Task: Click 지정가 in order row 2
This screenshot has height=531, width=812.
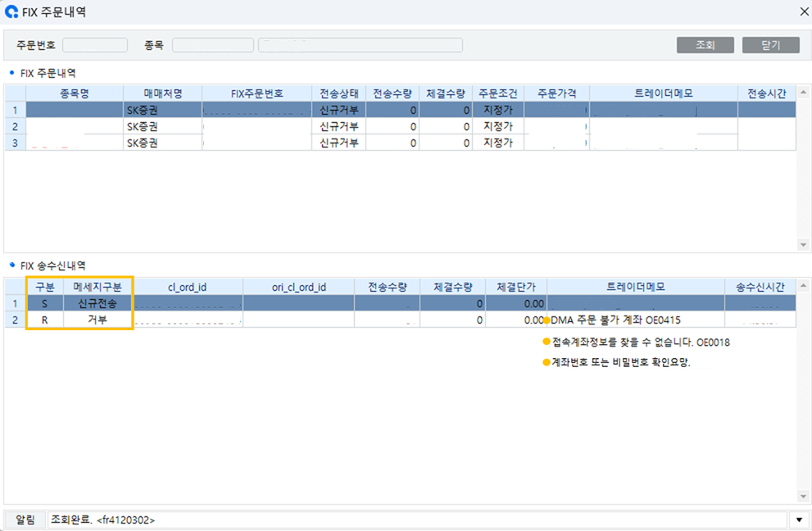Action: point(498,126)
